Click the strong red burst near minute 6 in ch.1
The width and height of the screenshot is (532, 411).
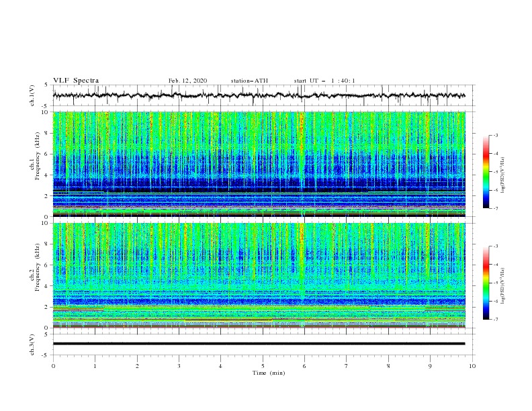302,134
